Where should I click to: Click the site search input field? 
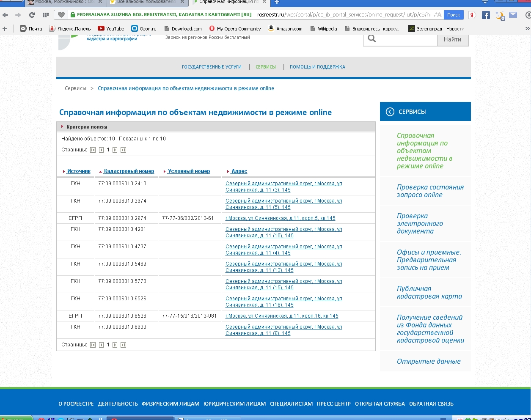point(407,39)
